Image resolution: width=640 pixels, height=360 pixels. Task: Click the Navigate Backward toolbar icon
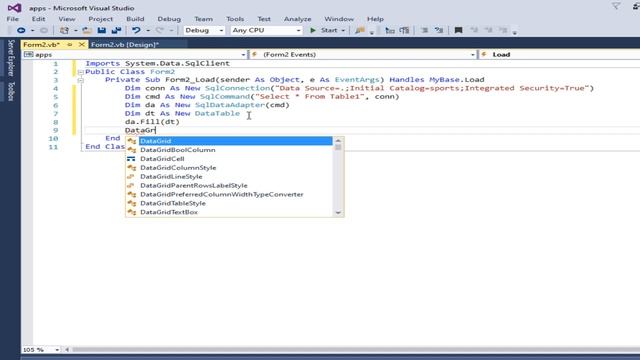click(x=21, y=30)
